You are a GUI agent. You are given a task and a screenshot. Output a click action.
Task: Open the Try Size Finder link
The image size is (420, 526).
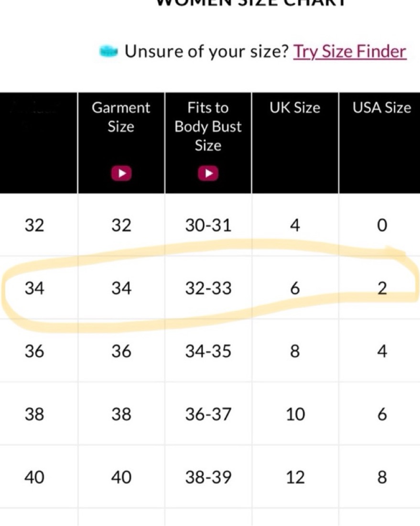[350, 51]
